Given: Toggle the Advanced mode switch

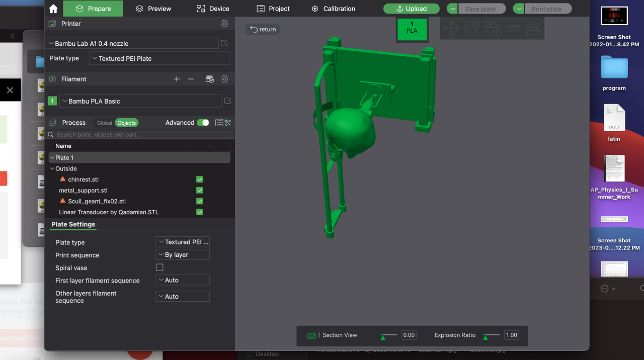Looking at the screenshot, I should pos(203,123).
